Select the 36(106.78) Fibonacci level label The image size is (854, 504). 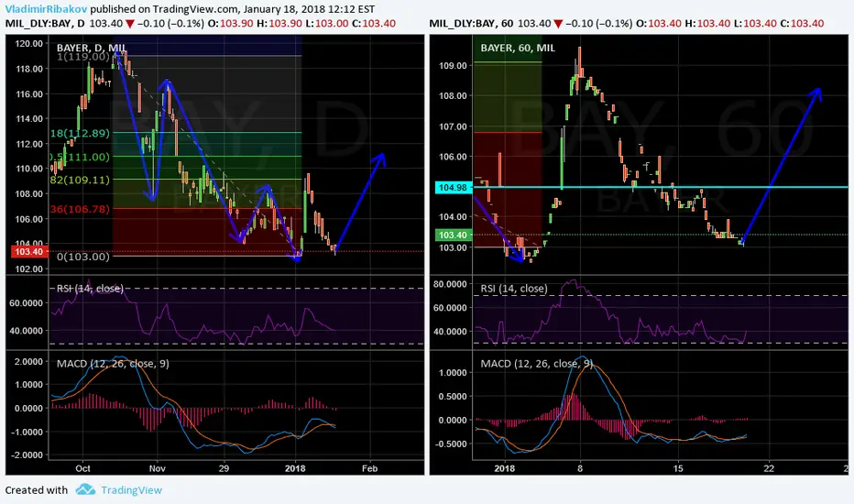point(80,209)
